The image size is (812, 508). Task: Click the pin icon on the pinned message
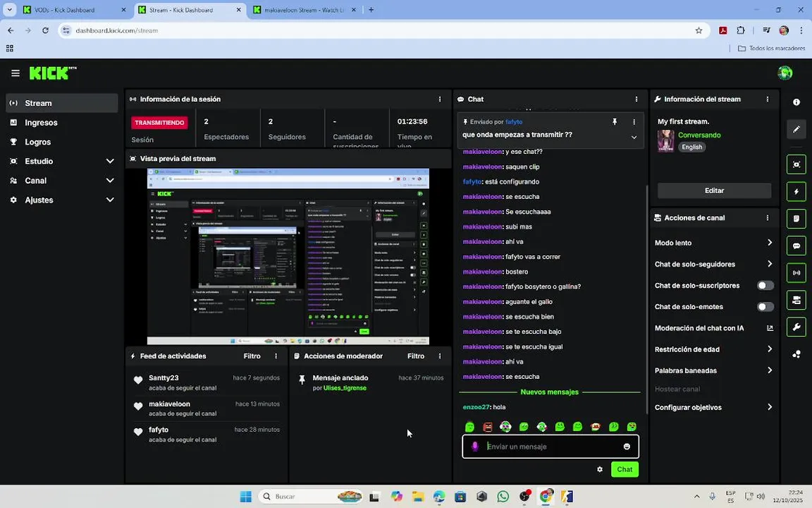[615, 122]
